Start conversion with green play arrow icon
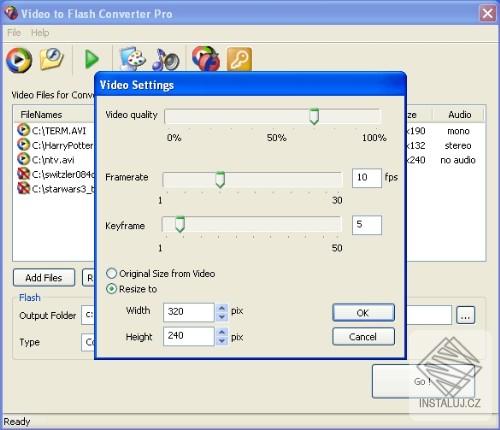Viewport: 500px width, 430px height. coord(92,59)
